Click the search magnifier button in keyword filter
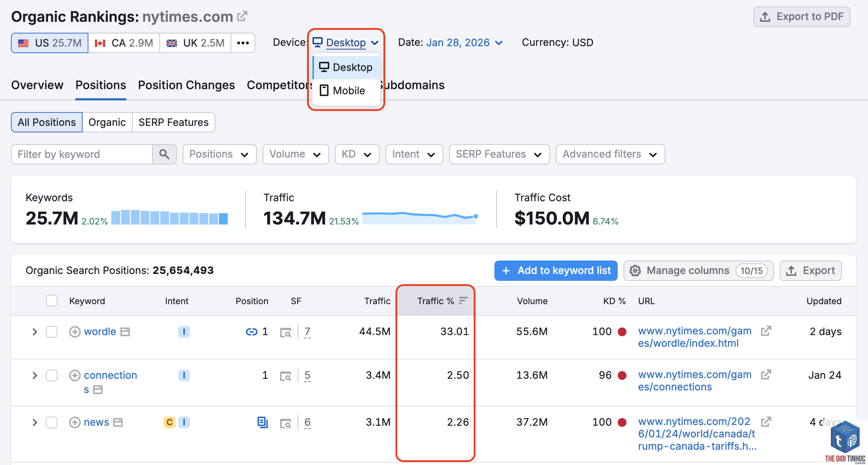This screenshot has width=868, height=465. coord(164,154)
